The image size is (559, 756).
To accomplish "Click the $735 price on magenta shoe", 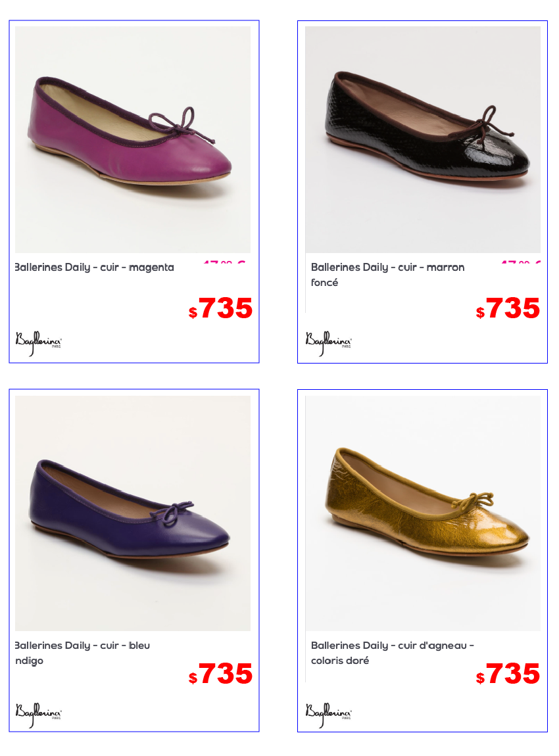I will click(x=220, y=308).
